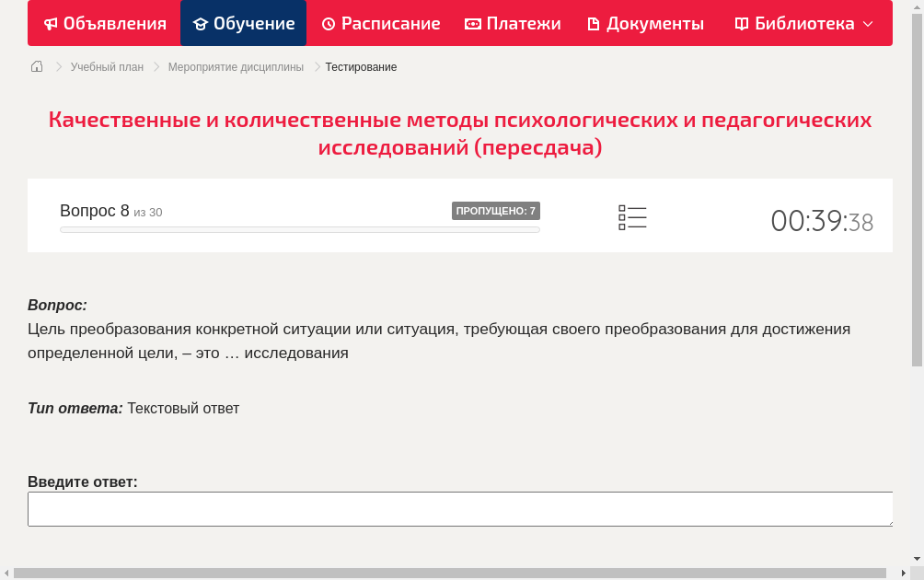Image resolution: width=924 pixels, height=580 pixels.
Task: Open the Платежи menu item
Action: [x=513, y=23]
